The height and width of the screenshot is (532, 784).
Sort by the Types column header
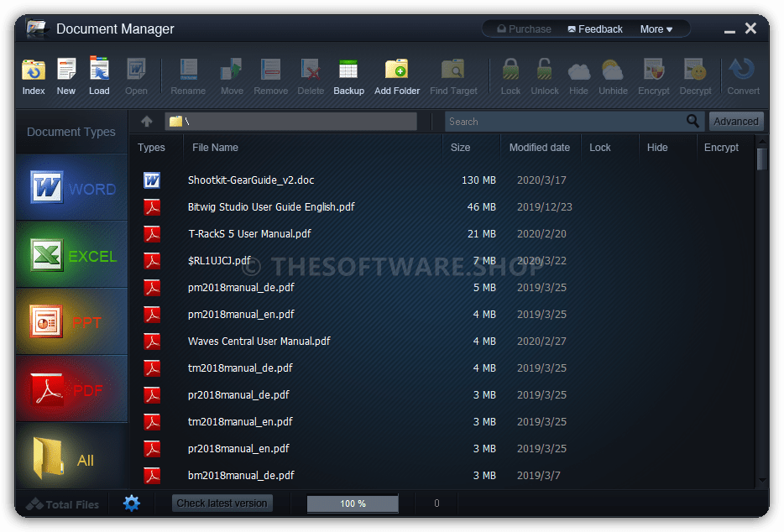(x=151, y=148)
